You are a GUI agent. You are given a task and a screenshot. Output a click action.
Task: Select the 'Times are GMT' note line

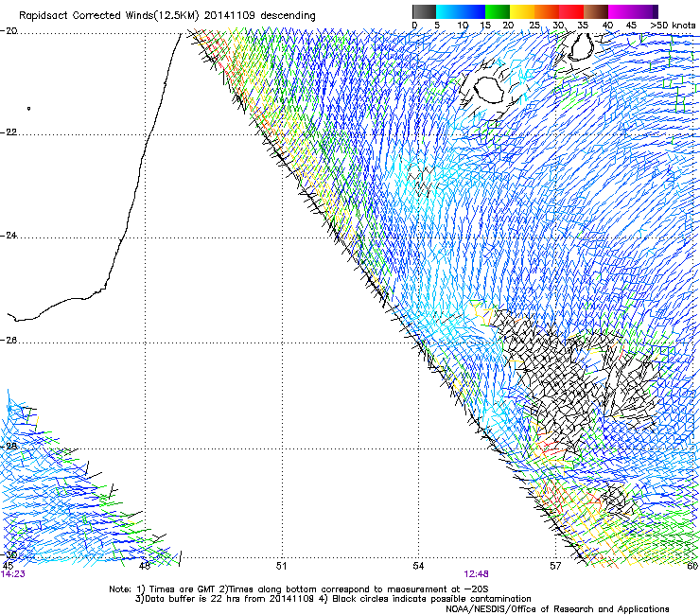pos(299,589)
